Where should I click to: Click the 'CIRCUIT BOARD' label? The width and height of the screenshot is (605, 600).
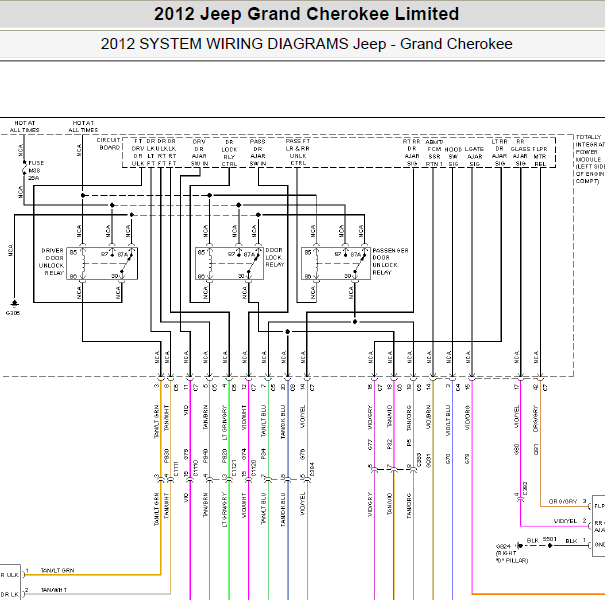[x=108, y=144]
